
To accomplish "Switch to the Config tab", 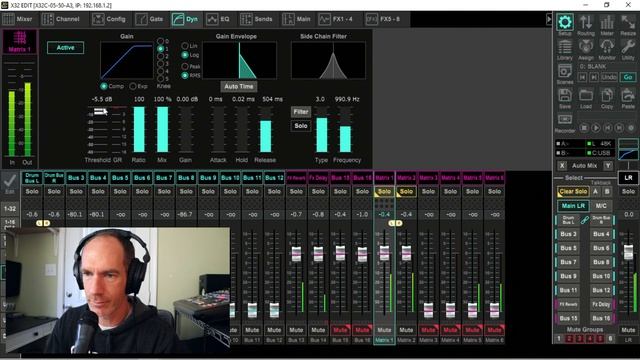I will (x=109, y=19).
